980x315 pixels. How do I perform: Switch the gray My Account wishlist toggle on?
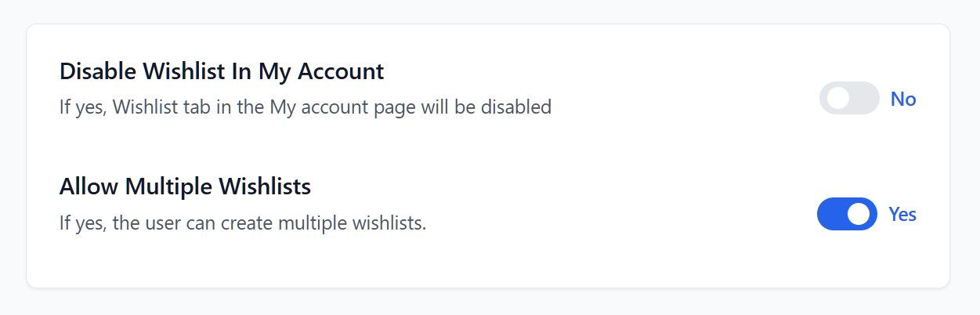(849, 99)
